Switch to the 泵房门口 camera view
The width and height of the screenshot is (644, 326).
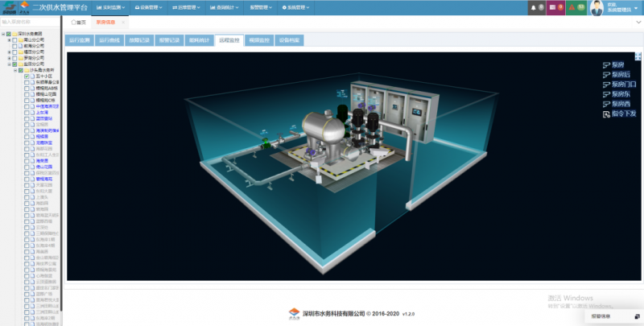(620, 85)
